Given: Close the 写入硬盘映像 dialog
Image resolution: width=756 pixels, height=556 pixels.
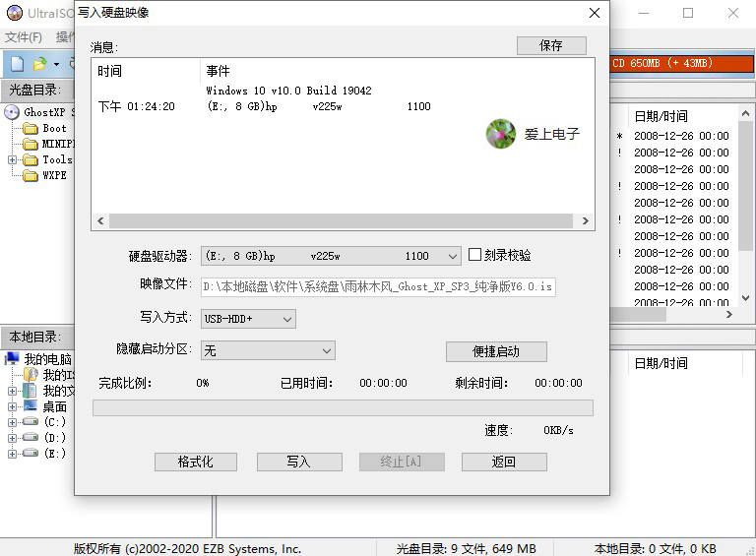Looking at the screenshot, I should click(595, 13).
